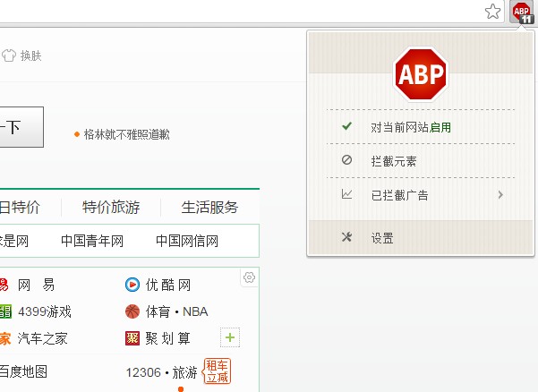Click the gear settings icon above site list
Viewport: 538px width, 392px height.
pos(249,277)
